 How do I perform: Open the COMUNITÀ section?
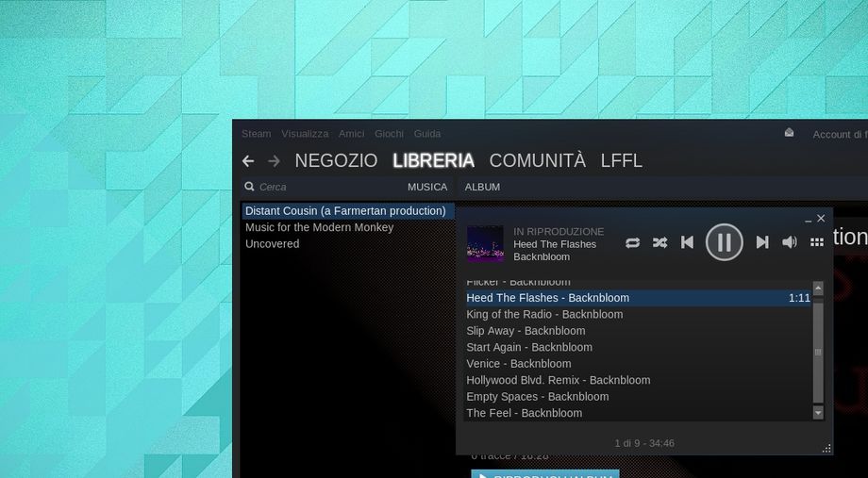click(537, 161)
